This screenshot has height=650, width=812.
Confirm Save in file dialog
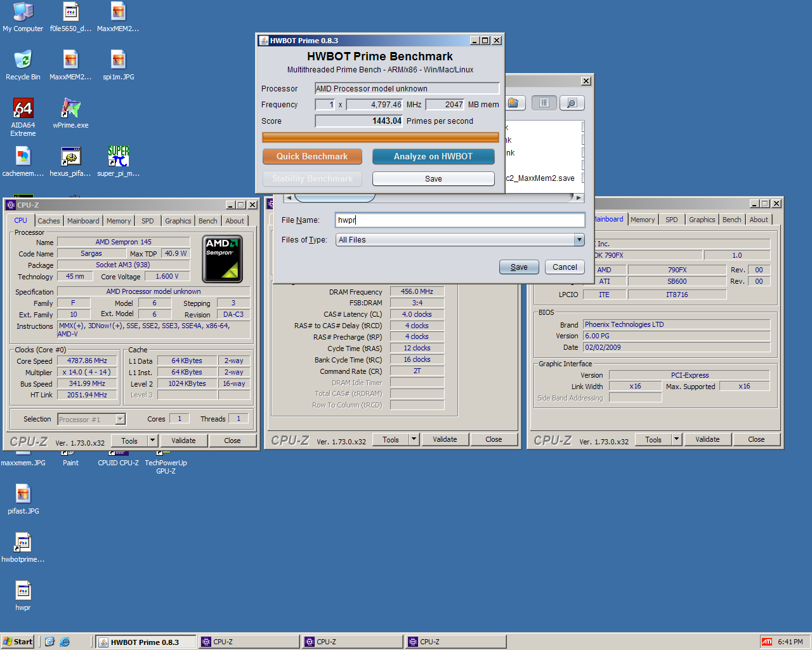pos(519,267)
